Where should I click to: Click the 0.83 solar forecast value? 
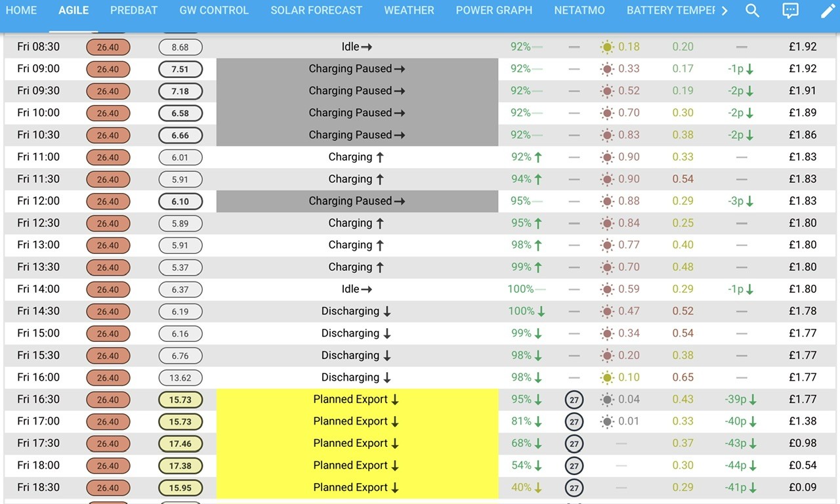pos(629,135)
